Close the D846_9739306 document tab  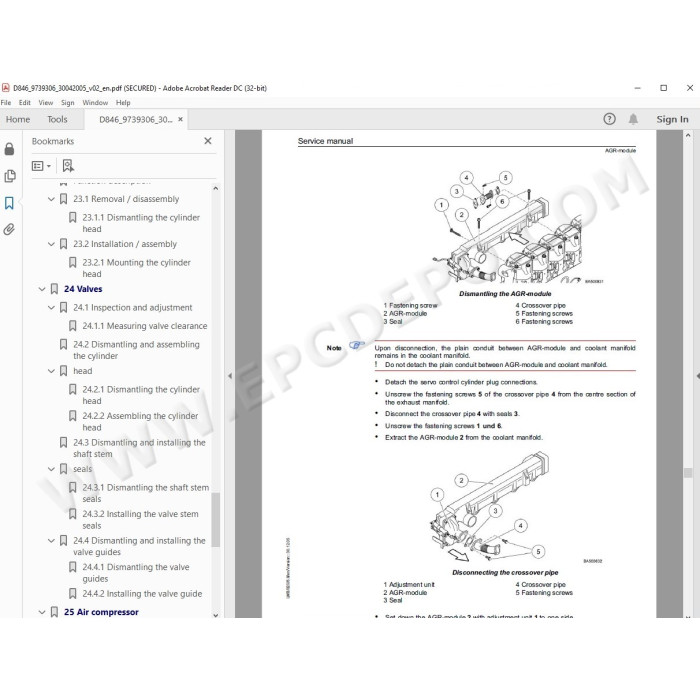point(180,119)
